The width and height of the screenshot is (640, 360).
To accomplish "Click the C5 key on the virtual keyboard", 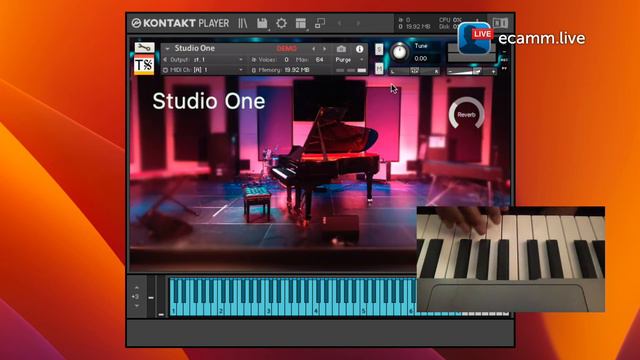I will (363, 310).
